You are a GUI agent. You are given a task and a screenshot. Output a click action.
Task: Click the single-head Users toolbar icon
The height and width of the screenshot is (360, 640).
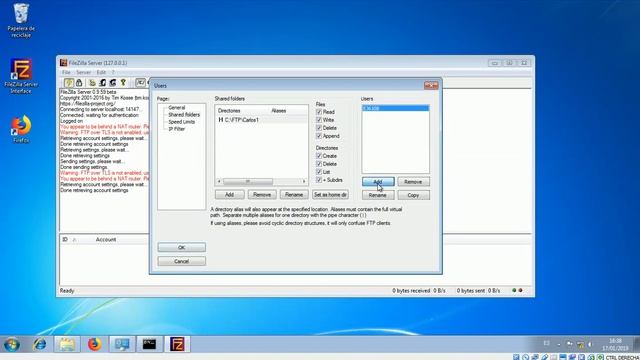[x=103, y=83]
